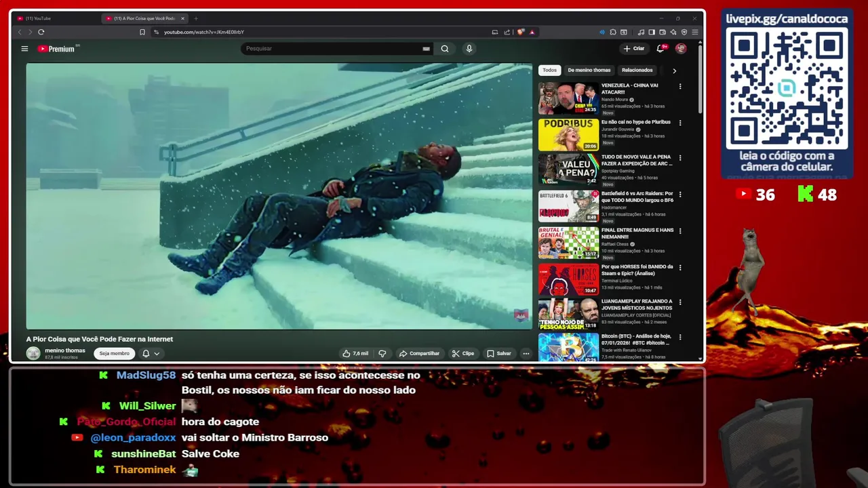868x488 pixels.
Task: Open the VALEU A PENA? video thumbnail
Action: [568, 169]
